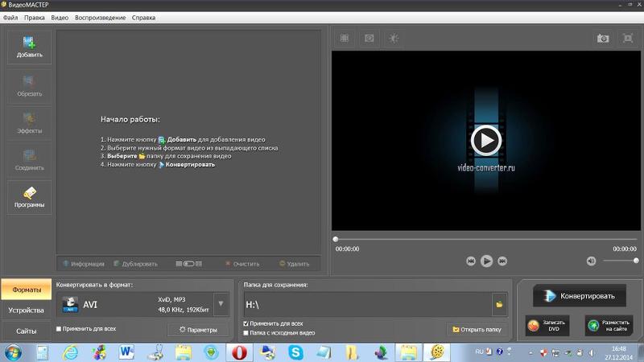This screenshot has width=644, height=362.
Task: Switch to the Устройства tab
Action: [27, 311]
